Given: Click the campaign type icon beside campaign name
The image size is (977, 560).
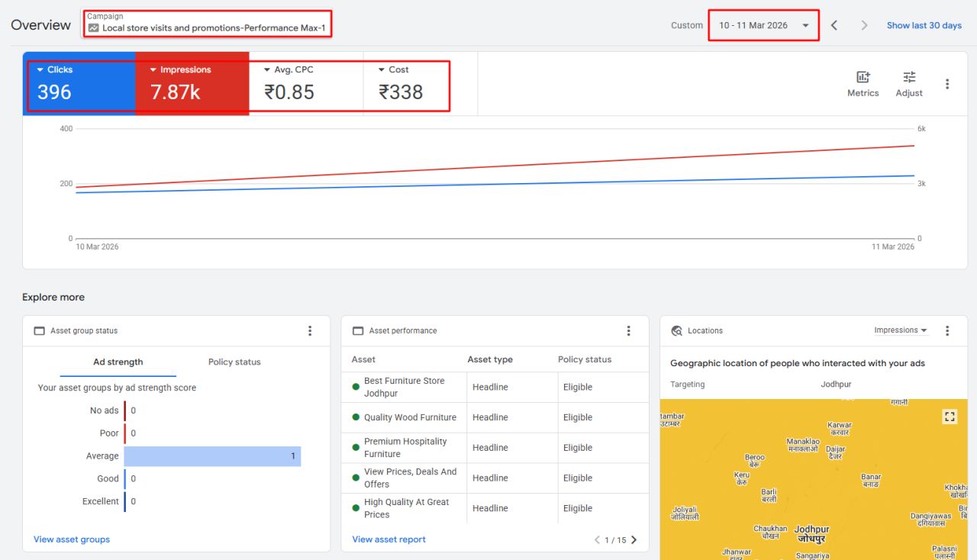Looking at the screenshot, I should pyautogui.click(x=93, y=27).
